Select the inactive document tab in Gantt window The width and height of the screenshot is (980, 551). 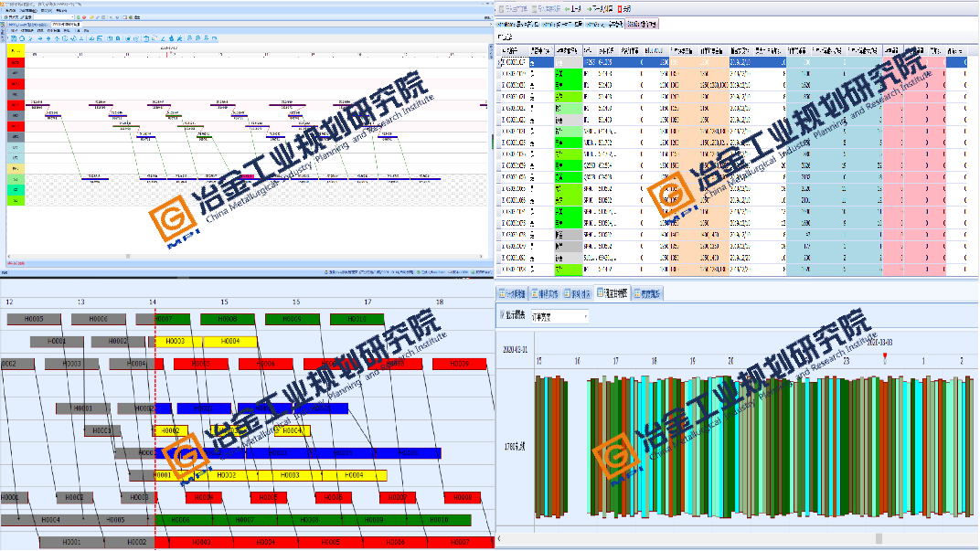(27, 25)
